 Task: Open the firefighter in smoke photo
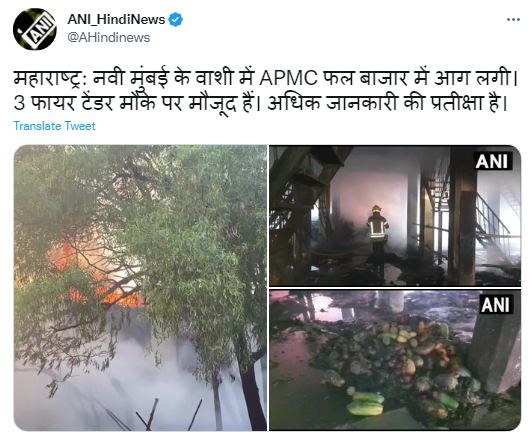click(395, 215)
